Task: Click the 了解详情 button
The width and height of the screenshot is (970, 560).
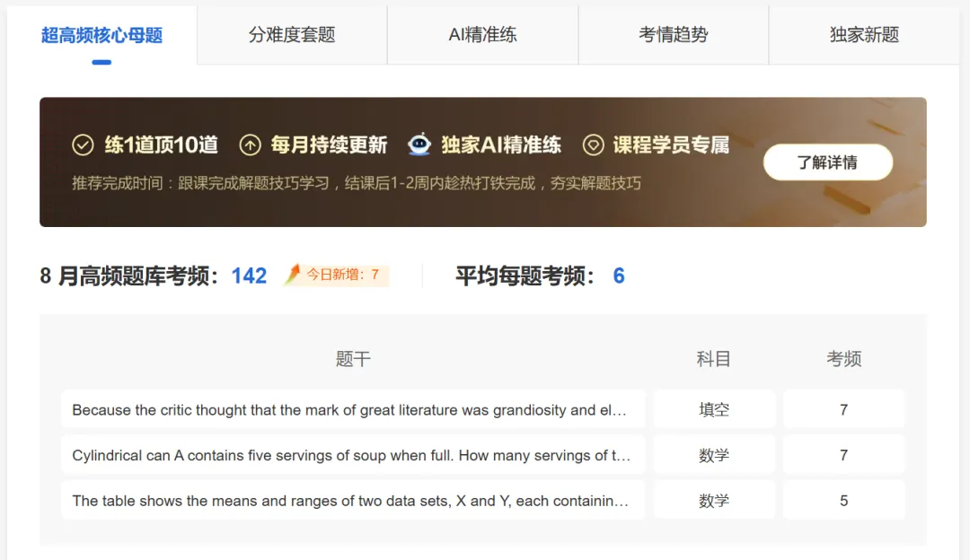Action: coord(827,162)
